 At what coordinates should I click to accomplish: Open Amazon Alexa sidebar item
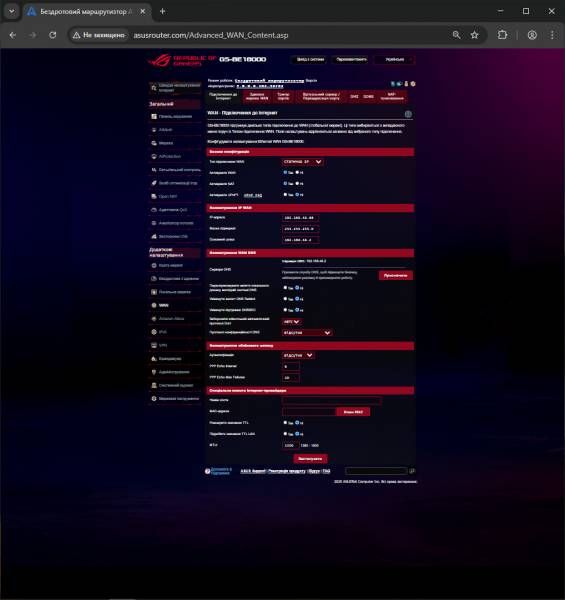coord(174,319)
